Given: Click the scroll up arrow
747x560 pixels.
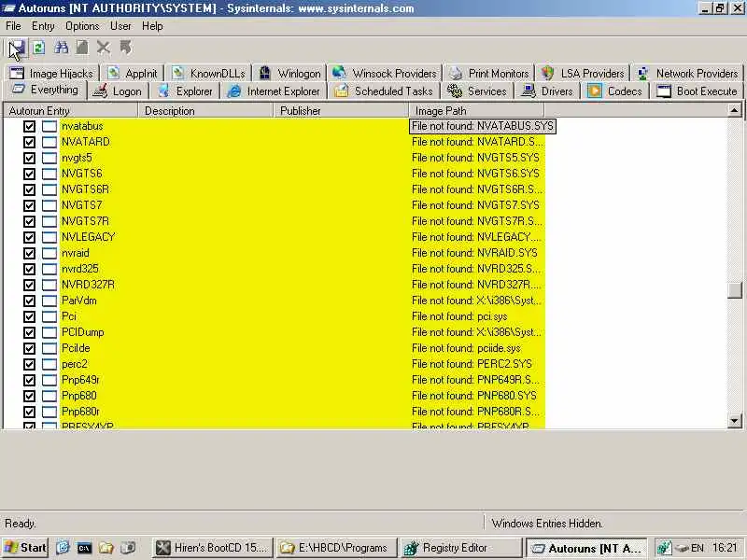Looking at the screenshot, I should 734,110.
